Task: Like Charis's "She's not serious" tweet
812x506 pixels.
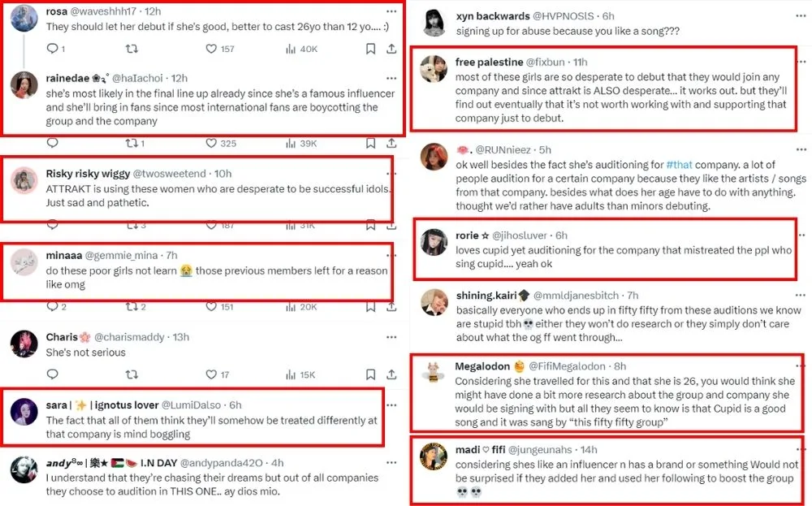Action: point(211,374)
